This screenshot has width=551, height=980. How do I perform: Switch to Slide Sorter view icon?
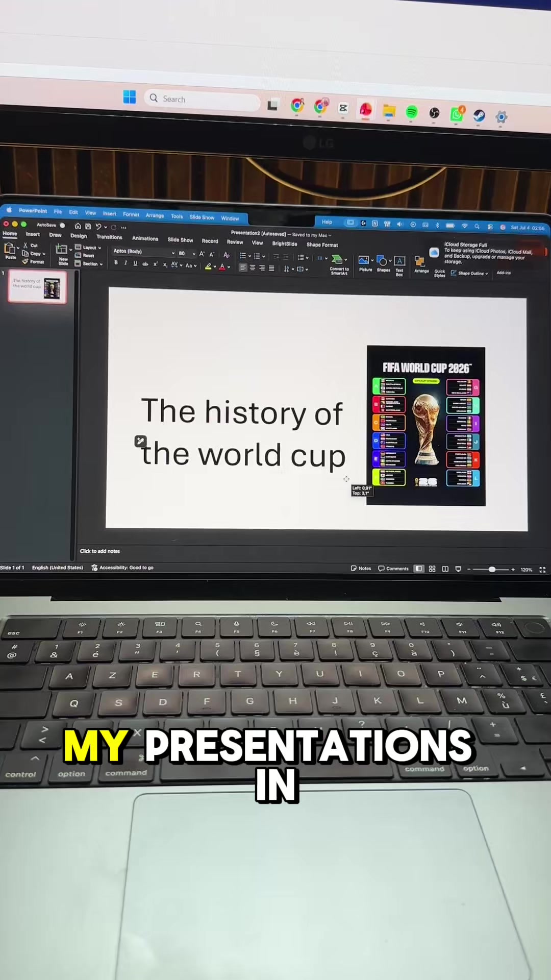coord(432,569)
